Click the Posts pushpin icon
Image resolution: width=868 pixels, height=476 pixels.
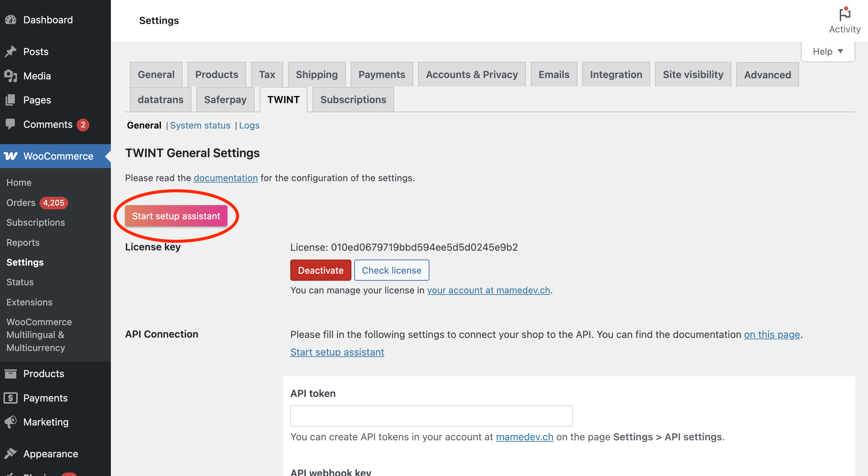pos(11,52)
